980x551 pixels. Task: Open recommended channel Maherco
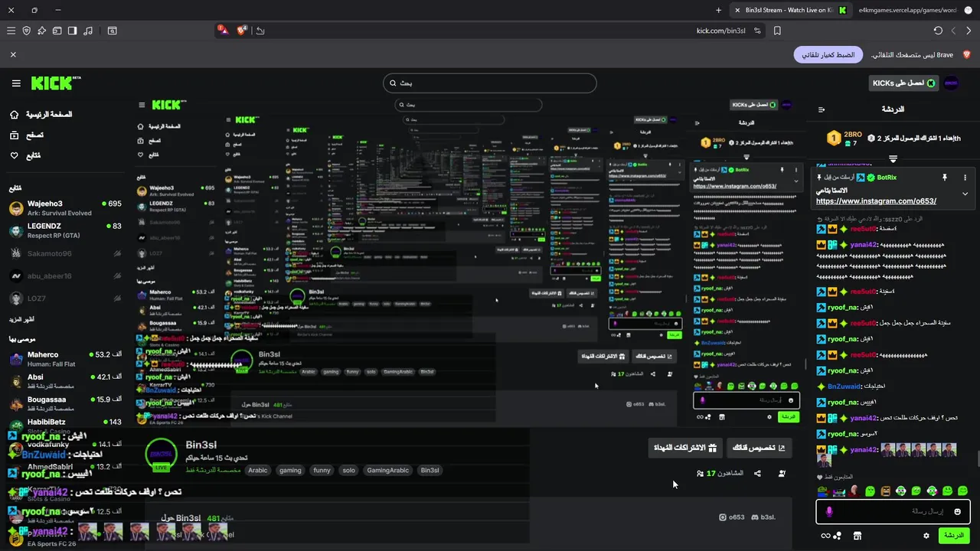point(65,359)
